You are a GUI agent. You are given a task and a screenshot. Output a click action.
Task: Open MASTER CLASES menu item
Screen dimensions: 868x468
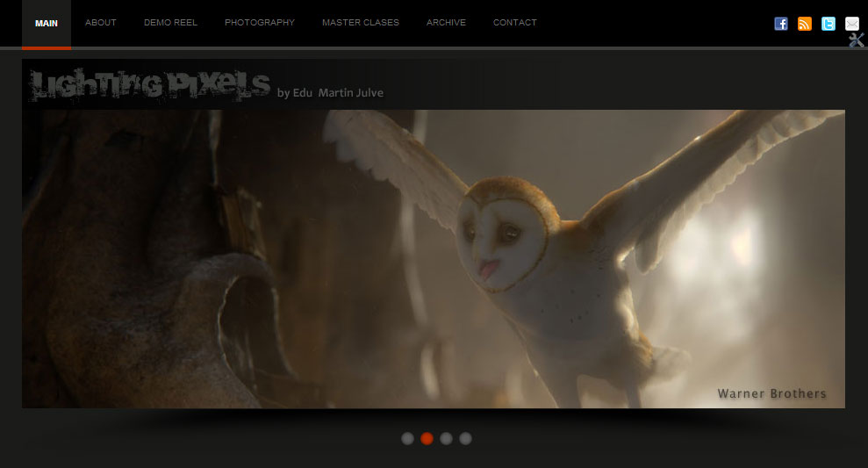pos(361,23)
